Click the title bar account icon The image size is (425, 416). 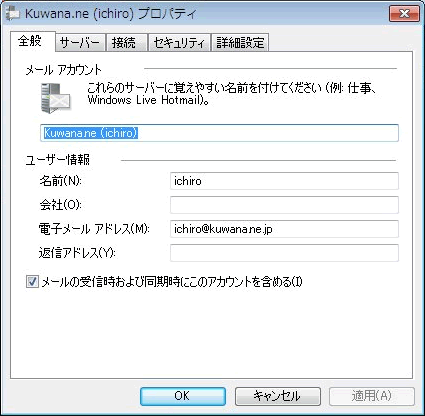point(13,14)
